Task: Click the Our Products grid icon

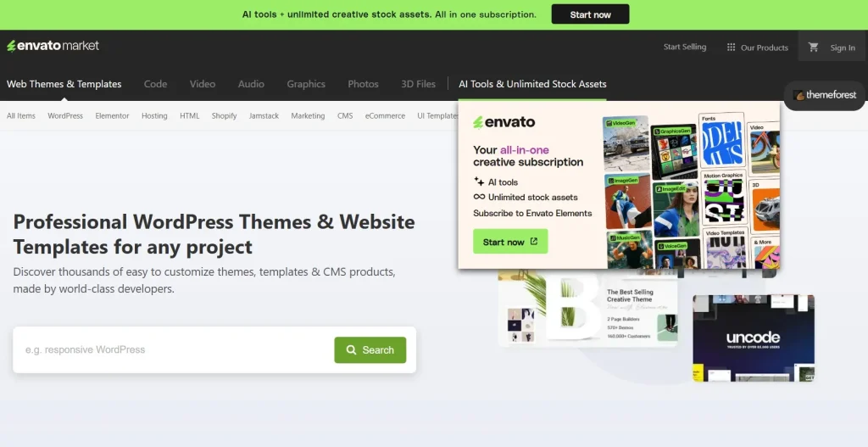Action: [x=731, y=47]
